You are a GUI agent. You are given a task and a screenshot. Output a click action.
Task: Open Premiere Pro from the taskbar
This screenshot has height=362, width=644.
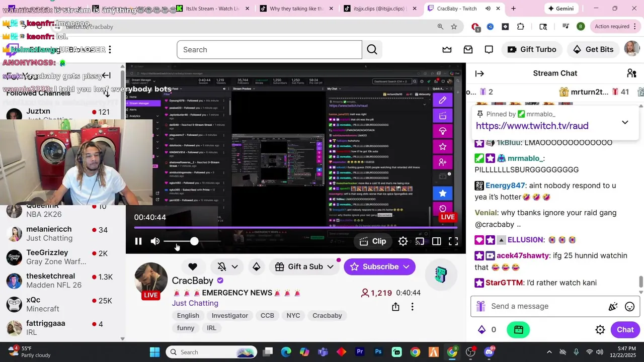(360, 352)
